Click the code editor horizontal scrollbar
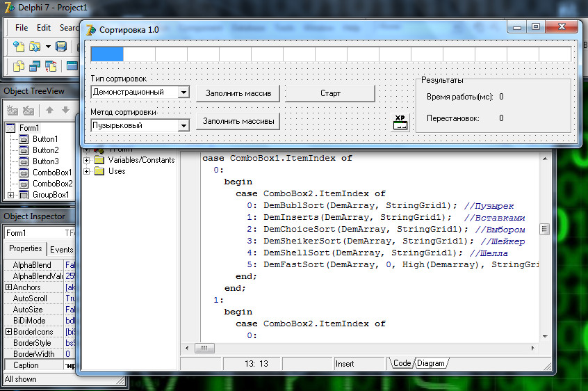The width and height of the screenshot is (588, 391). (361, 347)
